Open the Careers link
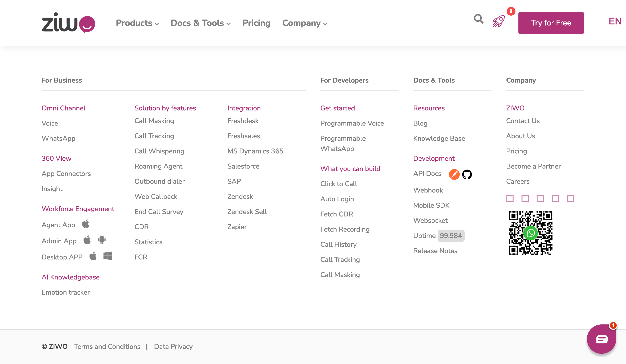This screenshot has width=626, height=364. (x=518, y=181)
